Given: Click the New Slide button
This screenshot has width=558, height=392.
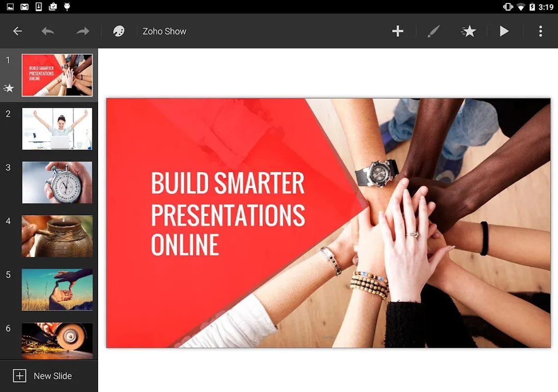Looking at the screenshot, I should (44, 376).
